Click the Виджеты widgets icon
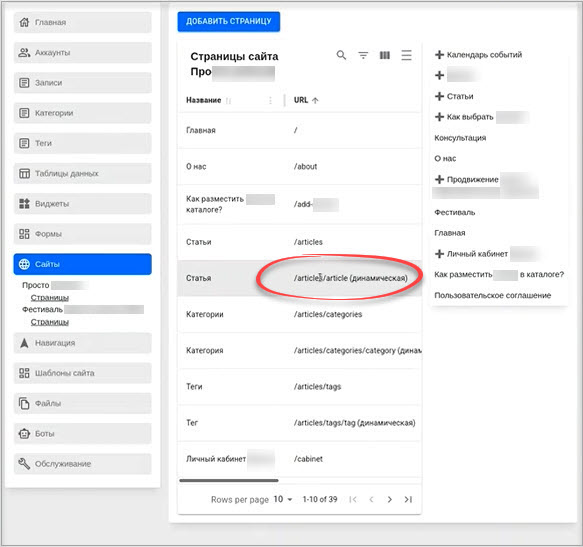Image resolution: width=583 pixels, height=547 pixels. 24,203
